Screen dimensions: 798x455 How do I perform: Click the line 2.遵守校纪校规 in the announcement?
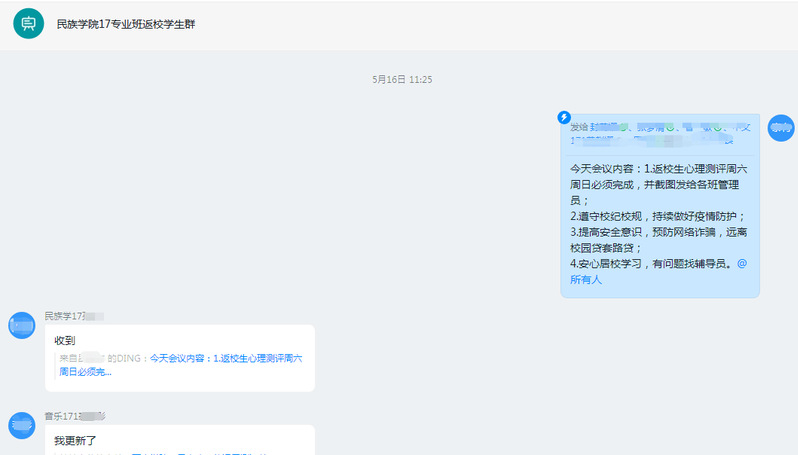click(x=657, y=216)
